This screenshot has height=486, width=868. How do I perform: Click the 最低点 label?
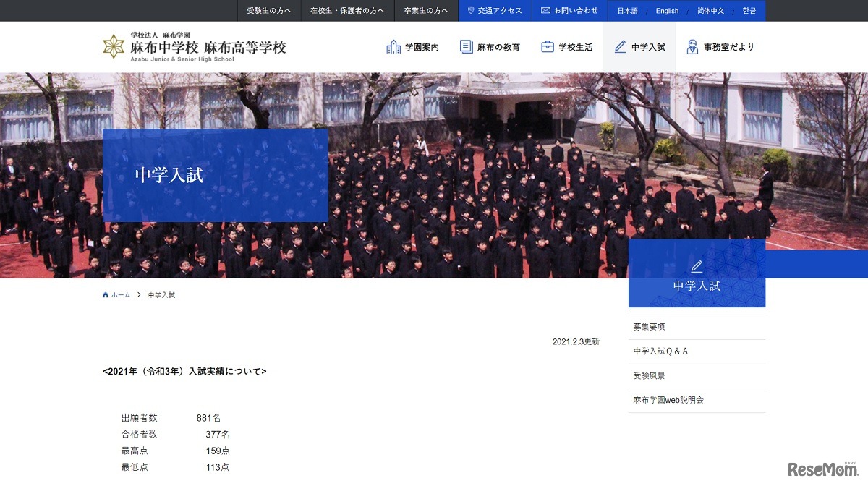click(135, 467)
